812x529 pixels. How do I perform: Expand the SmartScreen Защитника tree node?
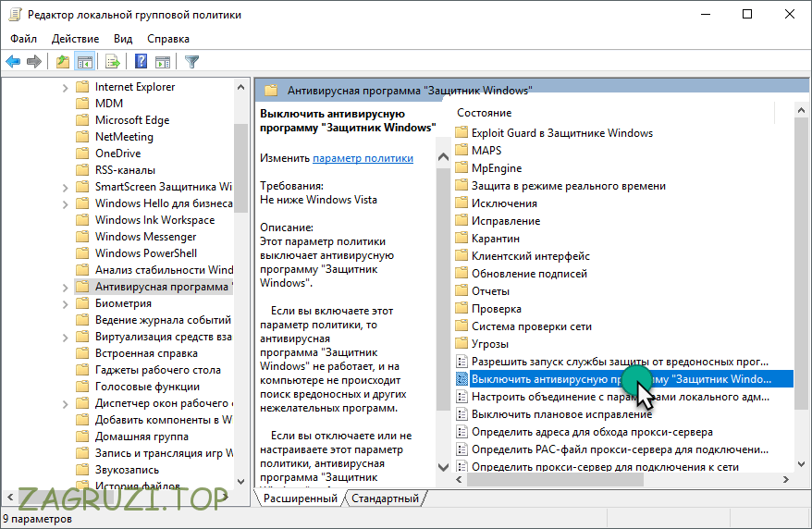(66, 188)
